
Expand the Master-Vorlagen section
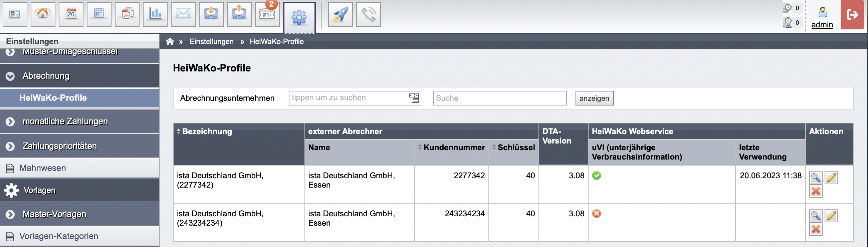coord(10,214)
